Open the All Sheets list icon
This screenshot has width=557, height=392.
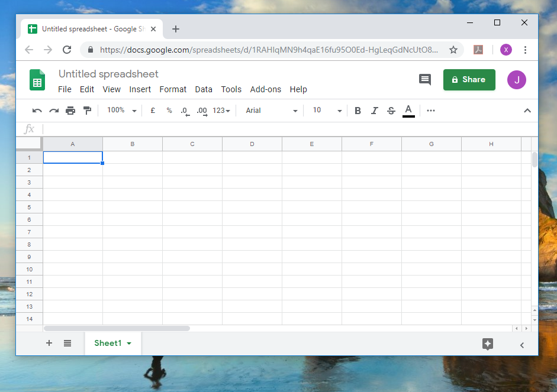(x=67, y=343)
